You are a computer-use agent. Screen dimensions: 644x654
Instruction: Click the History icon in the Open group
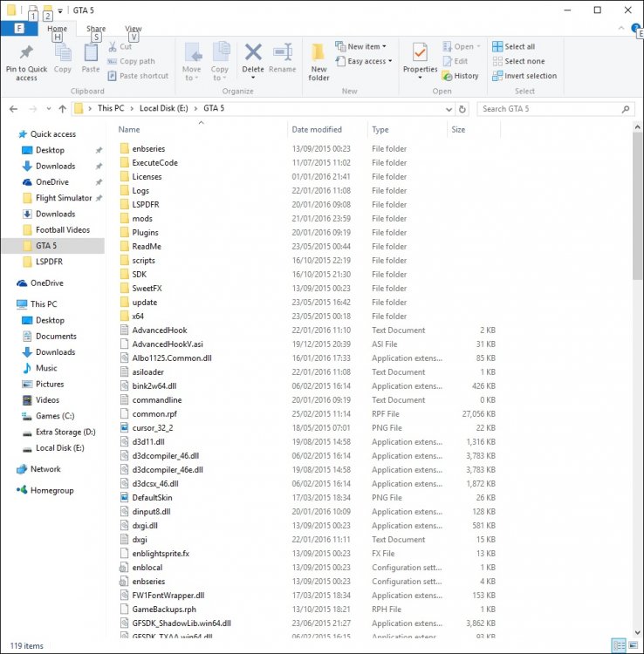point(448,76)
